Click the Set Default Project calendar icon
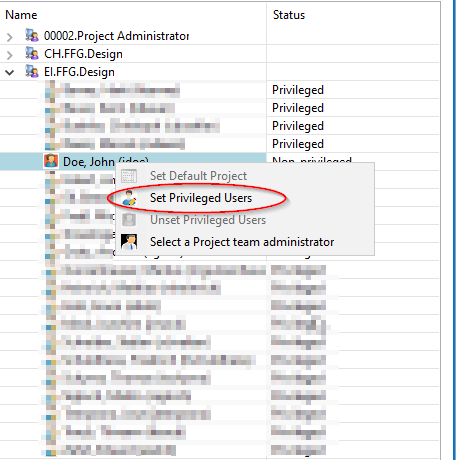This screenshot has height=460, width=456. [x=129, y=176]
